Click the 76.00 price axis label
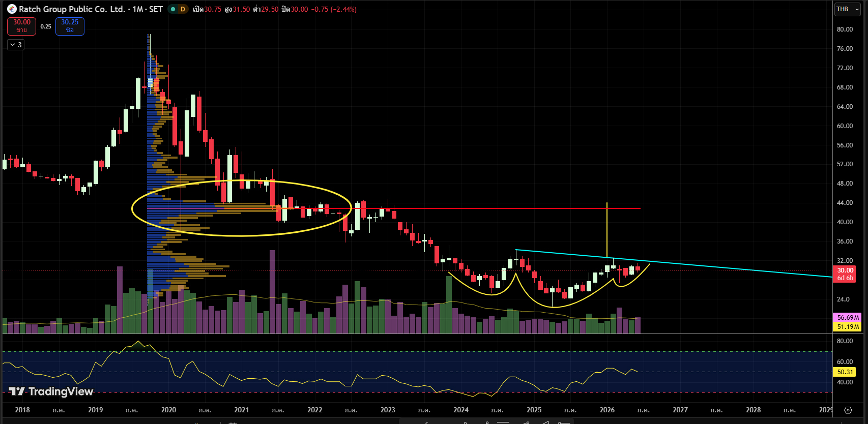The height and width of the screenshot is (424, 868). [845, 49]
